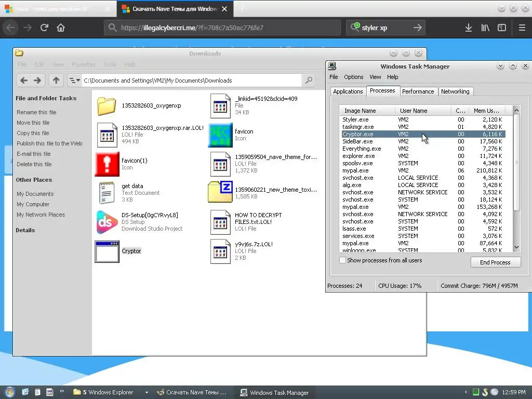
Task: Go forward in the Downloads explorer window
Action: click(37, 81)
